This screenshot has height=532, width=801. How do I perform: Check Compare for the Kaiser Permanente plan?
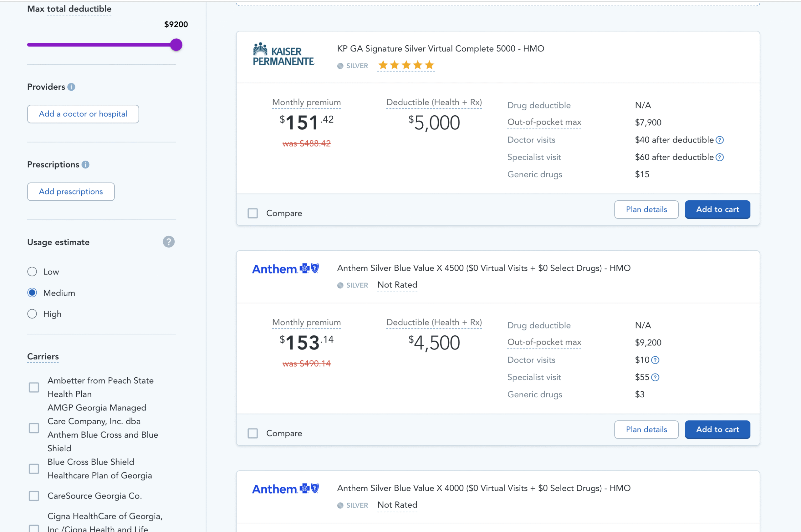pos(253,213)
